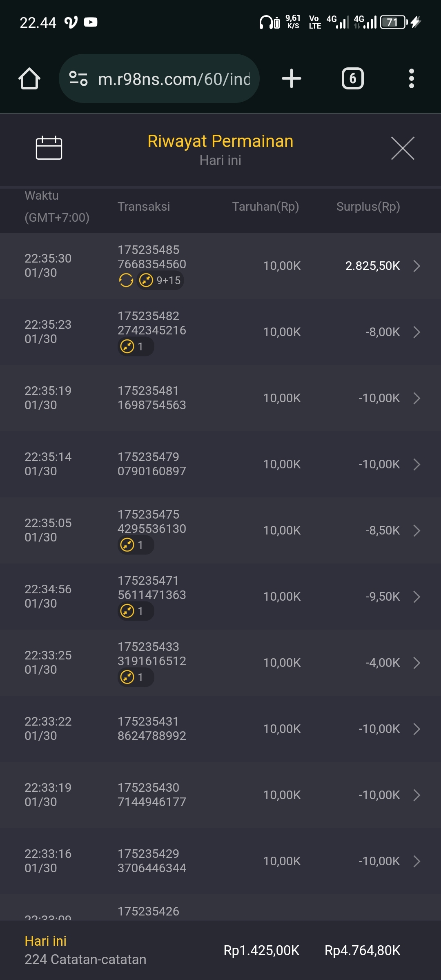Tap the 'Hari ini' summary label at the bottom
The height and width of the screenshot is (980, 441).
(x=45, y=941)
